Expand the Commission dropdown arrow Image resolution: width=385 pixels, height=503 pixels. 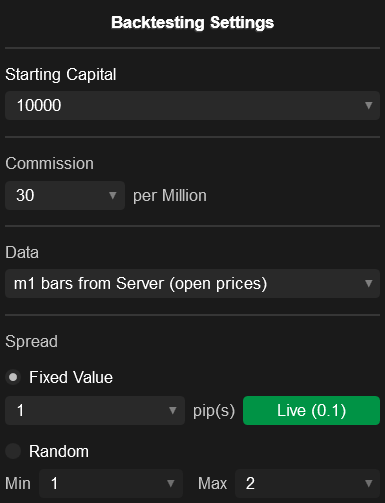(113, 195)
